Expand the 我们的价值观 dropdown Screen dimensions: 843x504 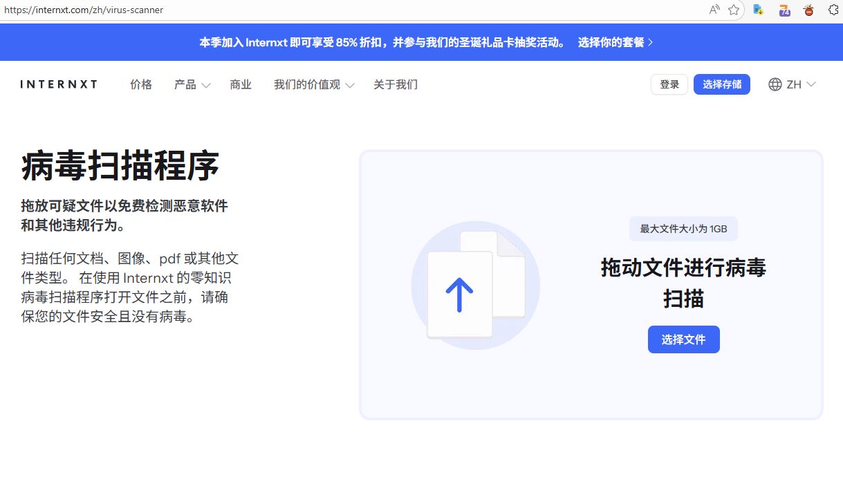314,84
